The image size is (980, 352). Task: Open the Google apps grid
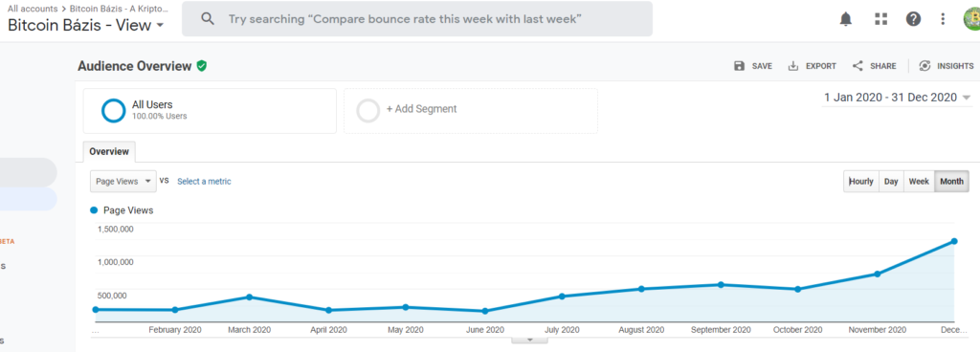pos(880,19)
